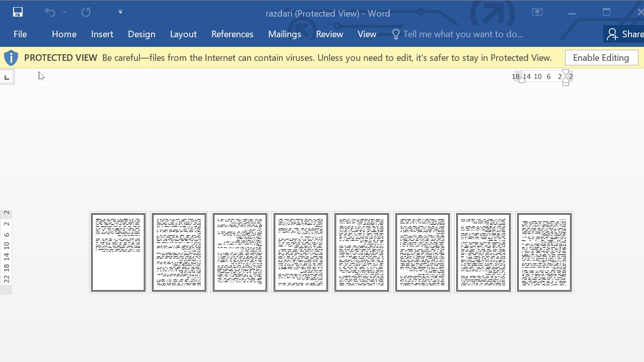Image resolution: width=644 pixels, height=362 pixels.
Task: Click the Enable Editing button
Action: click(x=601, y=58)
